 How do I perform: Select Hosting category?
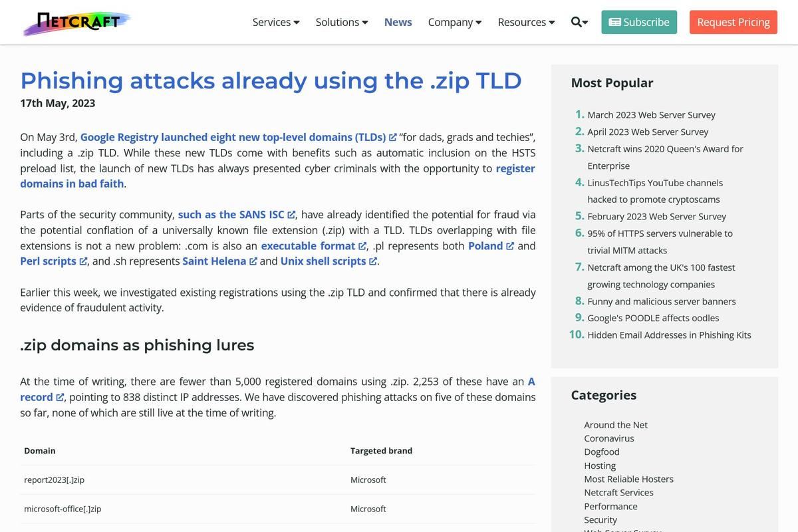[x=600, y=465]
